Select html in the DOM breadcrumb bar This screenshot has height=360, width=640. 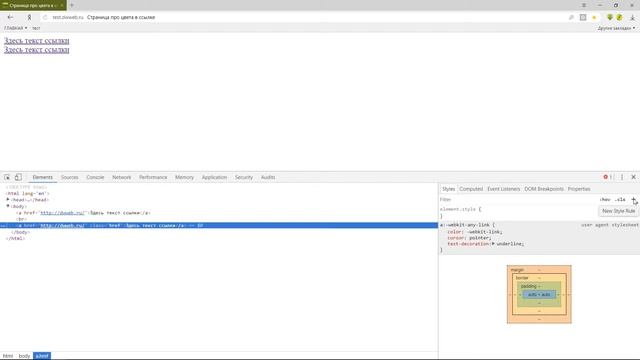(8, 356)
